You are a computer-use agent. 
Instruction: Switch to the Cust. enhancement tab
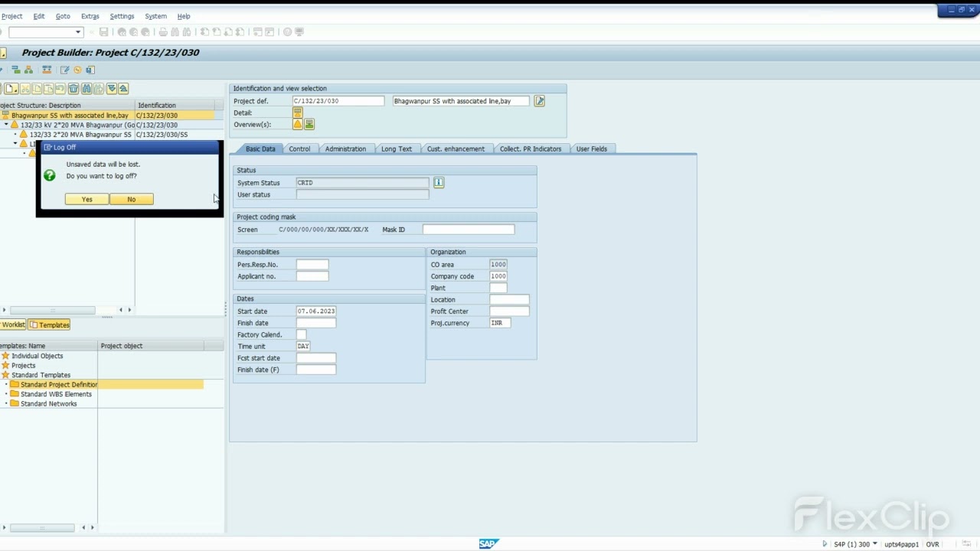pos(456,148)
